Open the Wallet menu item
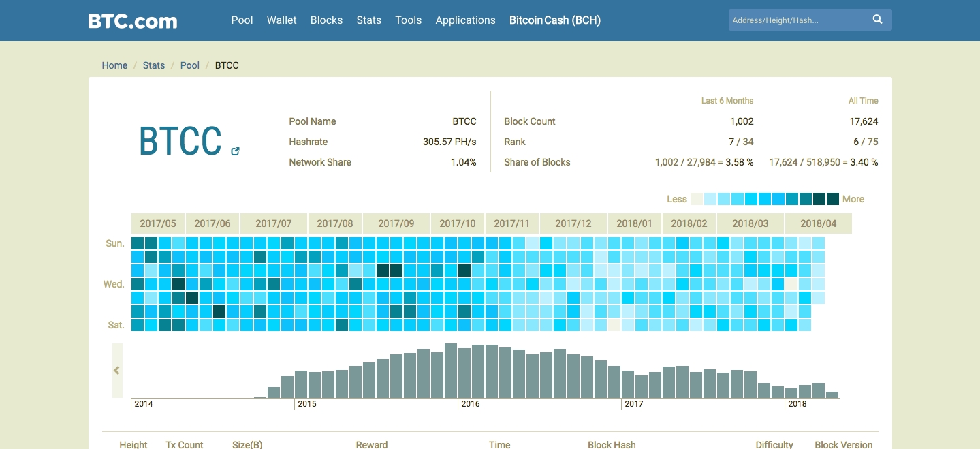 [x=281, y=20]
